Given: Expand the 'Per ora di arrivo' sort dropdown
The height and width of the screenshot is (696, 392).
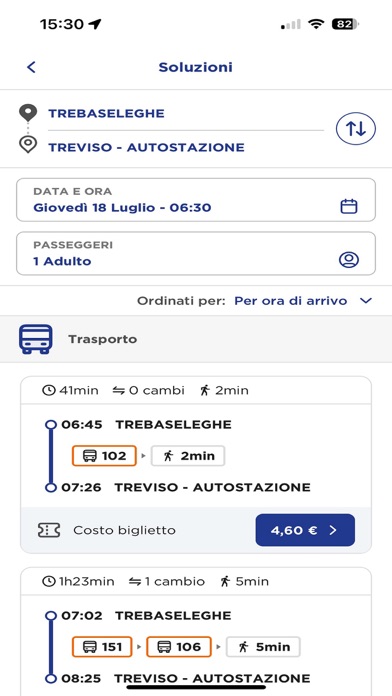Looking at the screenshot, I should point(290,301).
